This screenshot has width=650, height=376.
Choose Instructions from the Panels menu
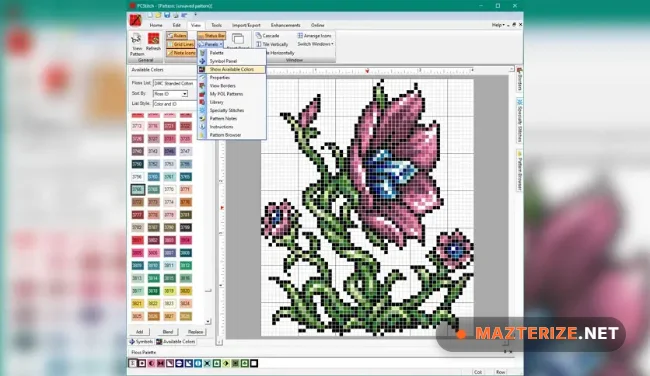(x=231, y=127)
